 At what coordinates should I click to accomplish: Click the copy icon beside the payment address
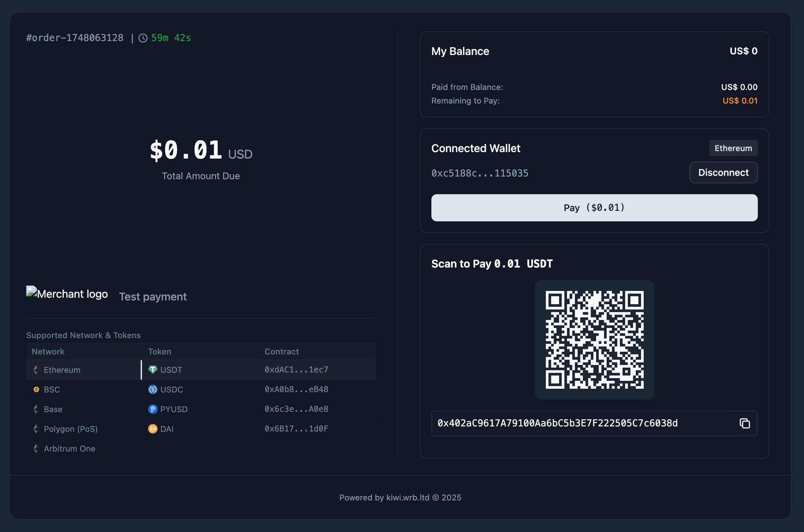[x=745, y=423]
